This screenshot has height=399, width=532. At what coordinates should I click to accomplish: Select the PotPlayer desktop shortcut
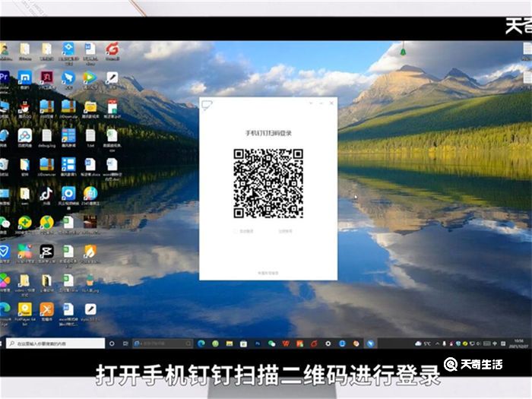25,309
